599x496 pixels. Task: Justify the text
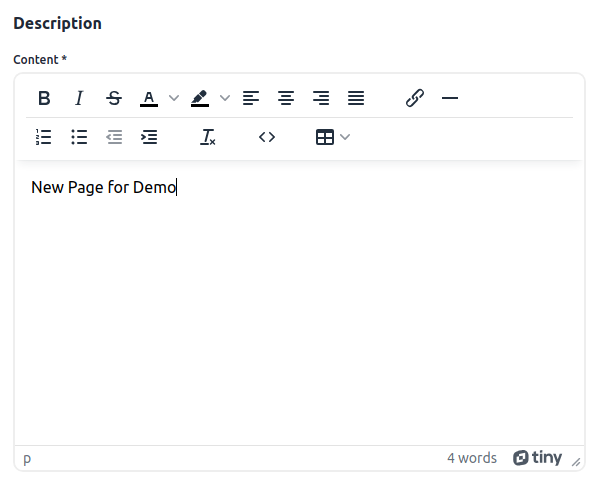(356, 98)
